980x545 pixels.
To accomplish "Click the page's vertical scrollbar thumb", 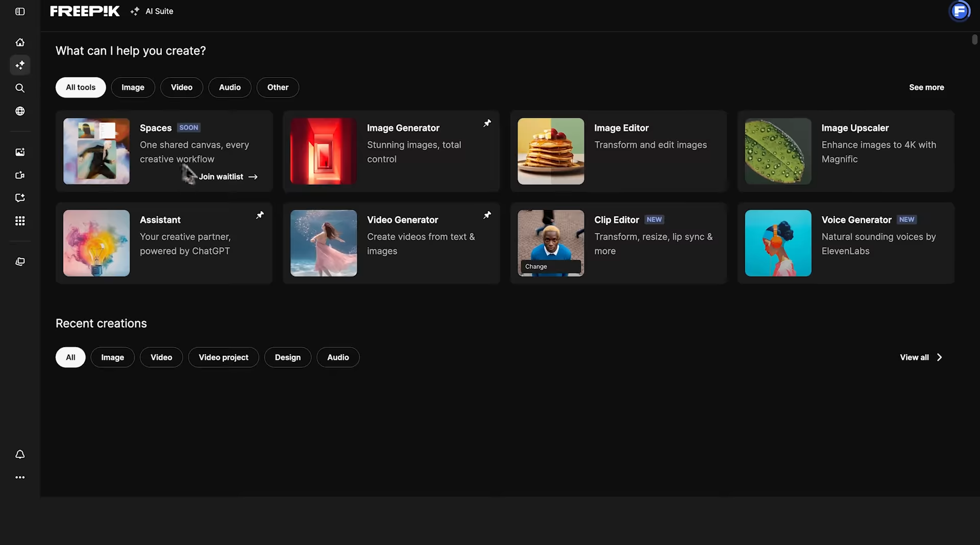I will 974,39.
